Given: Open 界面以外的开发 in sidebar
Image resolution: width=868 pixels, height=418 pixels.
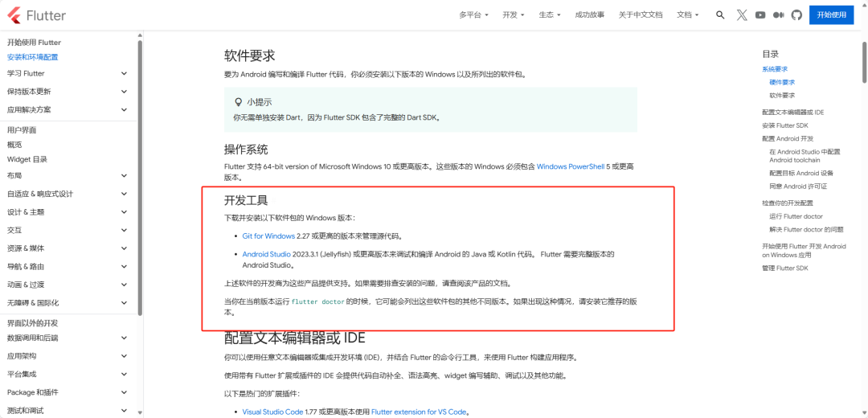Looking at the screenshot, I should pos(33,323).
